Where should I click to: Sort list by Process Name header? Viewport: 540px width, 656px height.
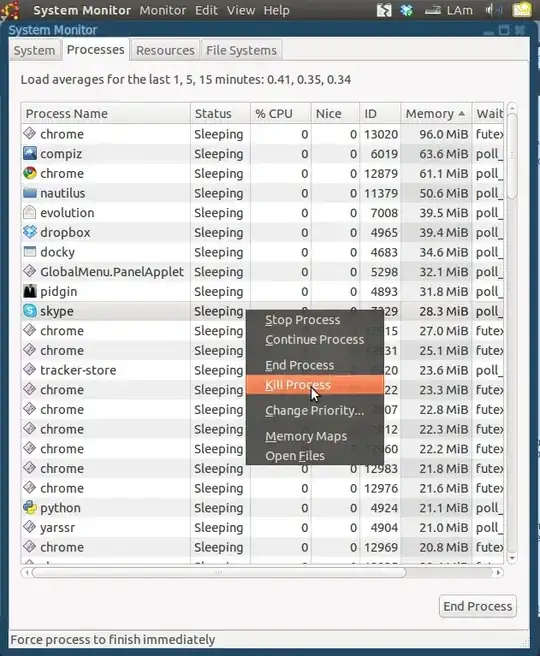pos(106,113)
